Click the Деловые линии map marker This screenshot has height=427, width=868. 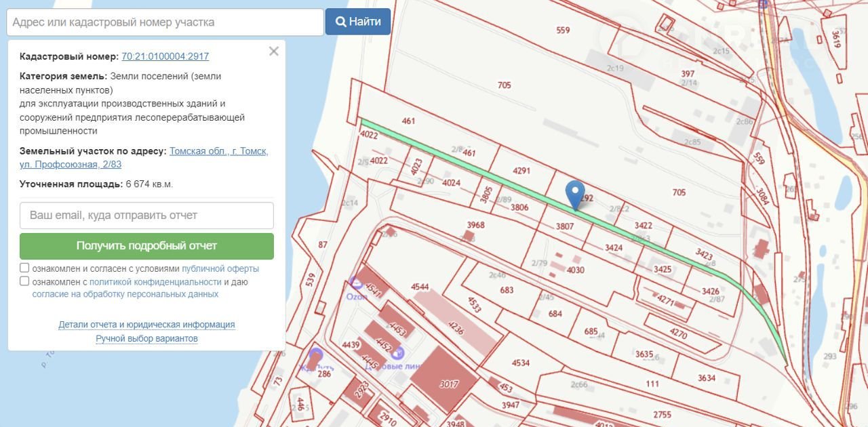pyautogui.click(x=399, y=353)
